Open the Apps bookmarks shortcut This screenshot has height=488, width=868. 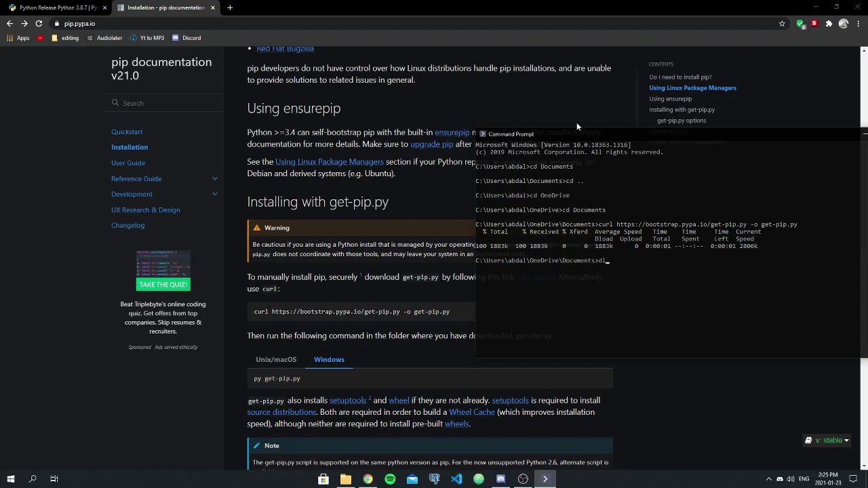coord(18,38)
